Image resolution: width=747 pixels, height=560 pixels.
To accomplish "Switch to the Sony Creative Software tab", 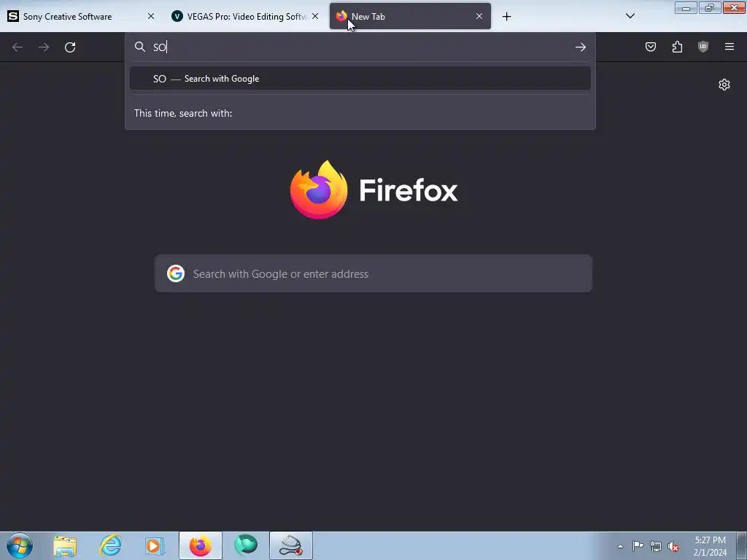I will (81, 17).
